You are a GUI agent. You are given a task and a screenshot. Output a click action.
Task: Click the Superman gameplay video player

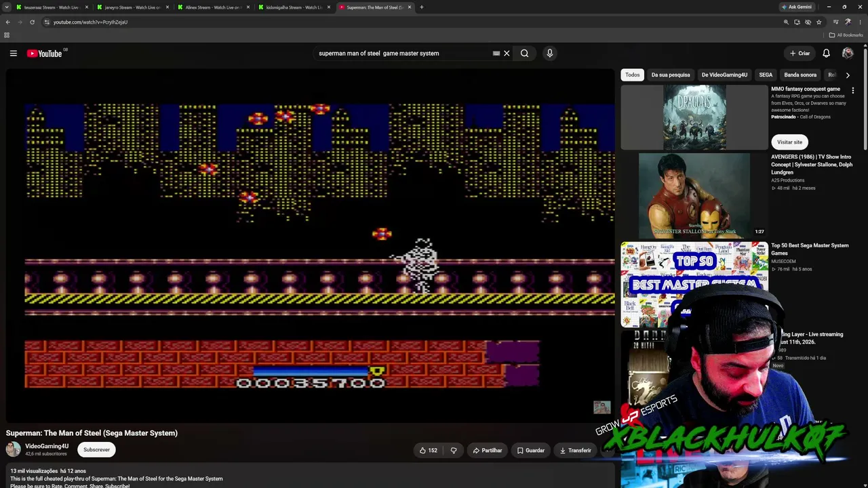pos(311,245)
